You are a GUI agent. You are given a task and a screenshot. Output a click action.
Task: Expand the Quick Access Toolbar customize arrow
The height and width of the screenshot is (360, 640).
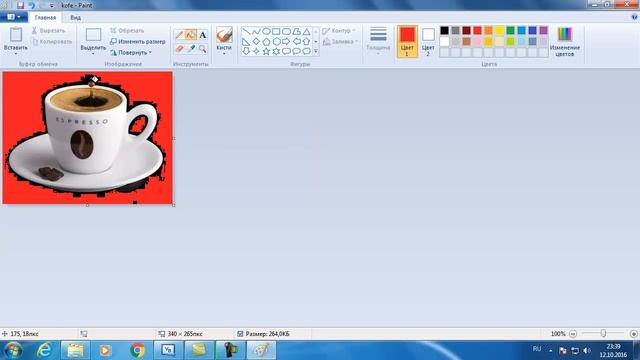(51, 6)
